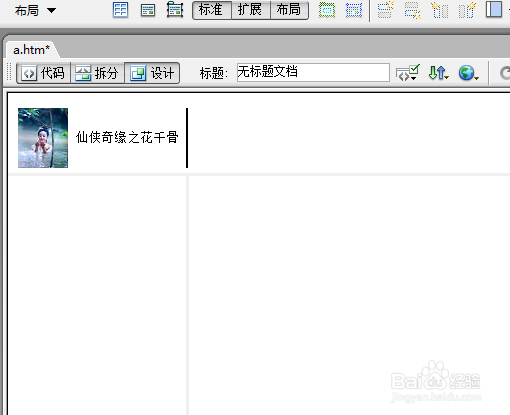
Task: Click the blue Draw Layout Cell icon
Action: coord(354,10)
